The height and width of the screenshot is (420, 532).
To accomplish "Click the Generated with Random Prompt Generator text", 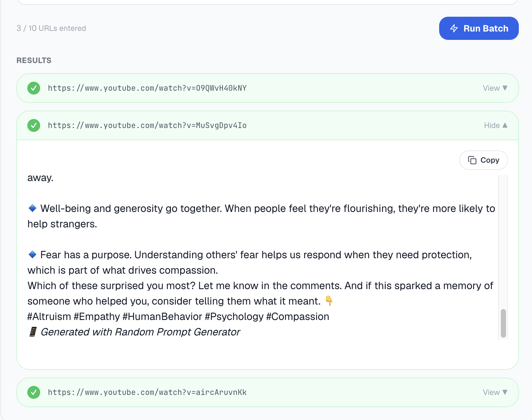I will pos(140,332).
